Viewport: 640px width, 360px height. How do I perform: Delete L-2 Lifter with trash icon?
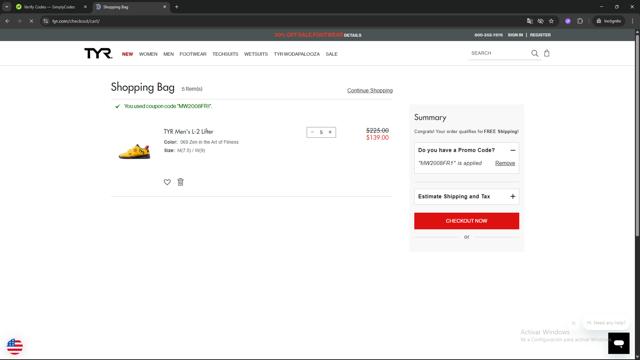(180, 182)
